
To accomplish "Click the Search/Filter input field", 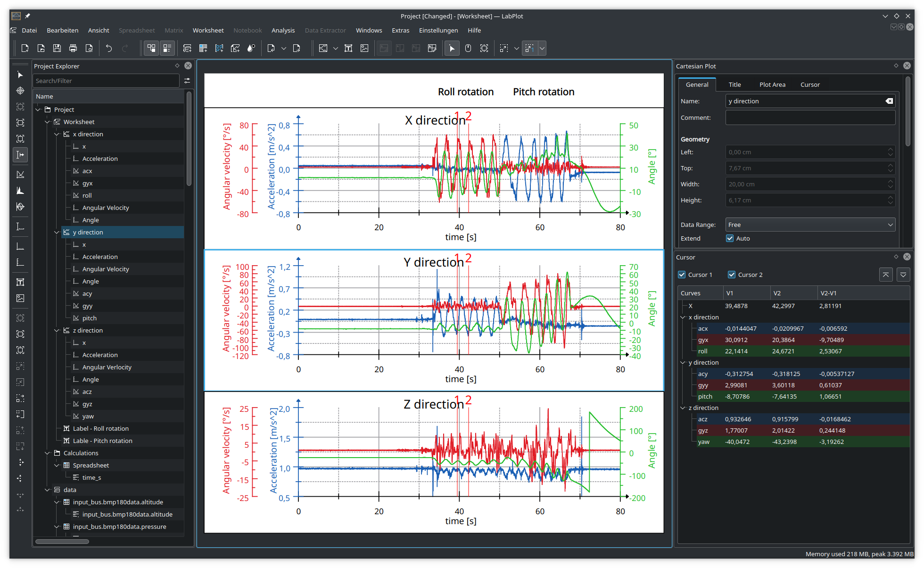I will (x=106, y=81).
